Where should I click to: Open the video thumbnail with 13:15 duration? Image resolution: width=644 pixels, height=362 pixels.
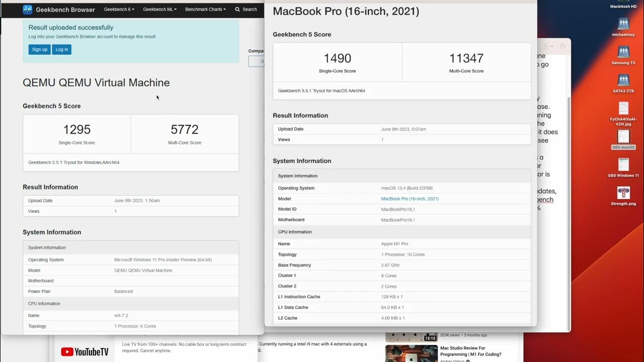click(x=412, y=337)
